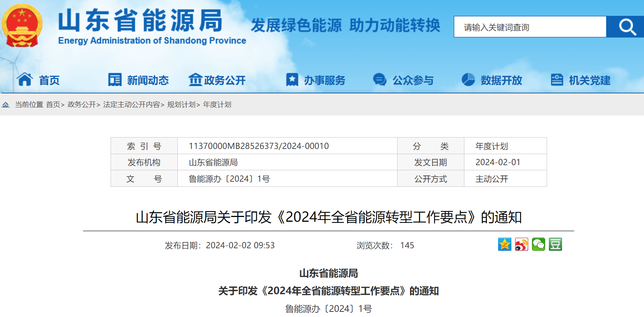This screenshot has height=317, width=644.
Task: Type in the 请输入关键词查询 search field
Action: coord(530,27)
